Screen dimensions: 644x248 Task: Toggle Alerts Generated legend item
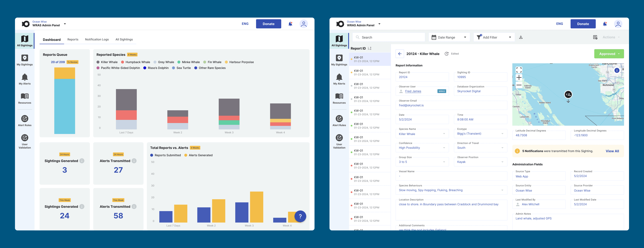(198, 155)
